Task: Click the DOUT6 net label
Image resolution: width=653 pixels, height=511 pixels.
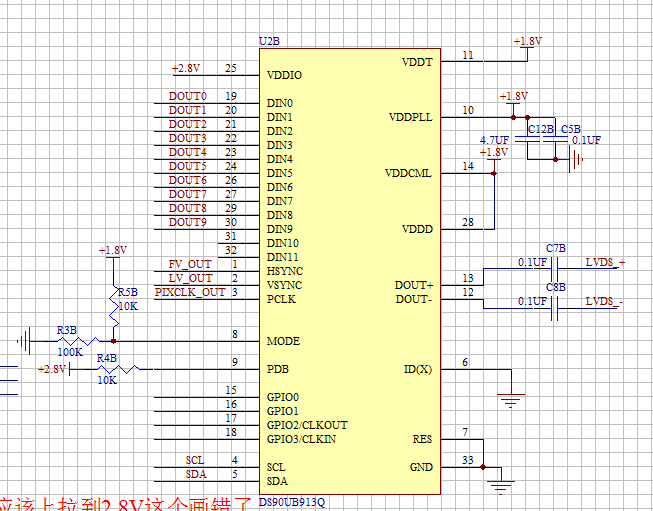Action: [187, 180]
